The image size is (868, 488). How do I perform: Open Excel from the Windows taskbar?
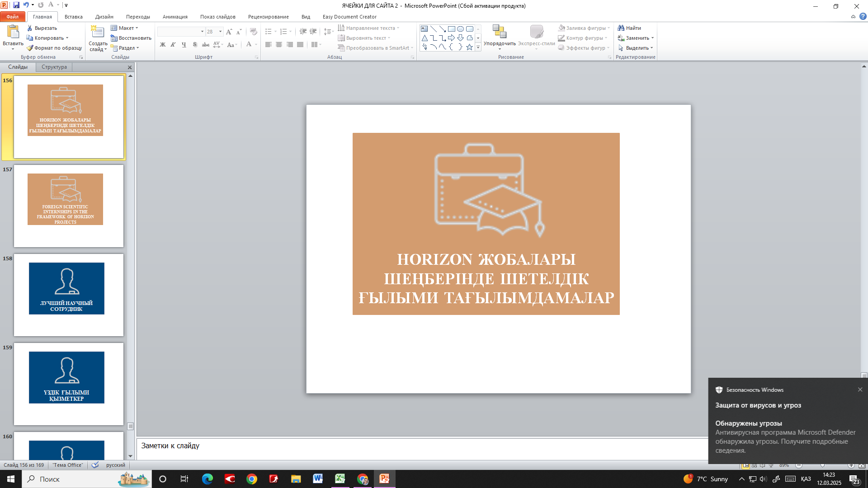click(340, 479)
